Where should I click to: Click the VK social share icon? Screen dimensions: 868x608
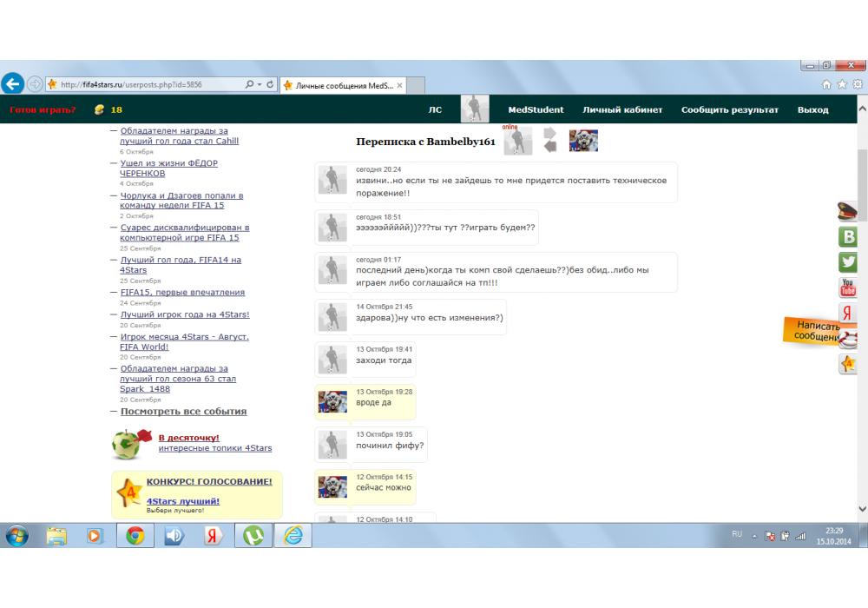(x=848, y=237)
